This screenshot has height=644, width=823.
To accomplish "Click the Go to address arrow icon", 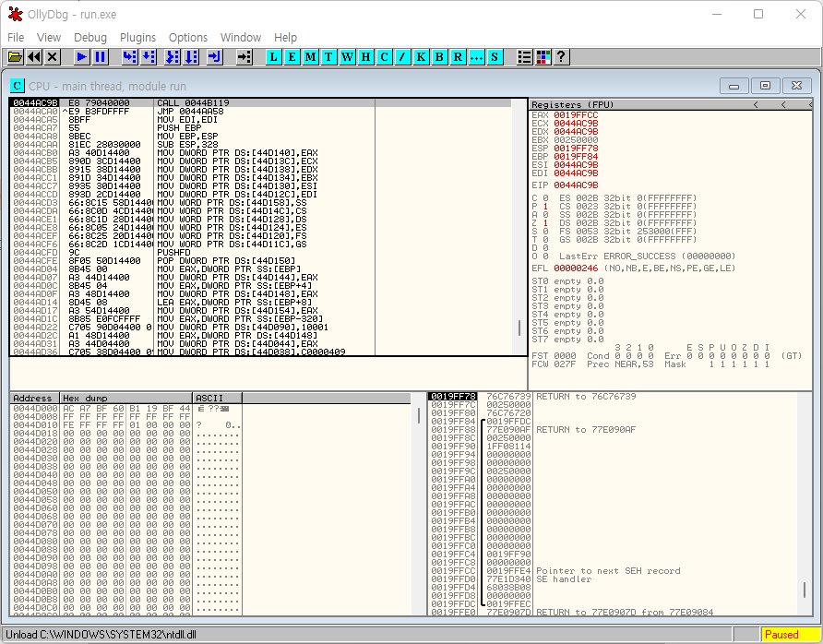I will (245, 56).
